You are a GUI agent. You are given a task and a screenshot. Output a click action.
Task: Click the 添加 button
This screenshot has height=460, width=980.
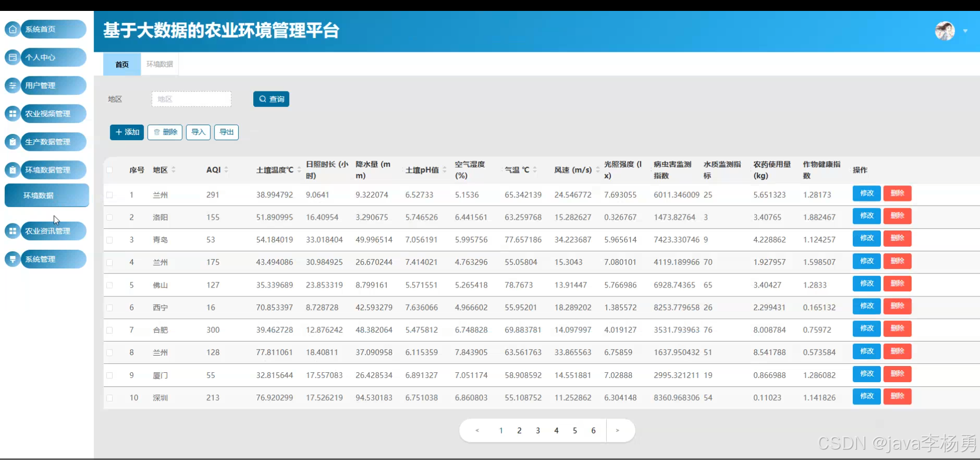point(127,132)
